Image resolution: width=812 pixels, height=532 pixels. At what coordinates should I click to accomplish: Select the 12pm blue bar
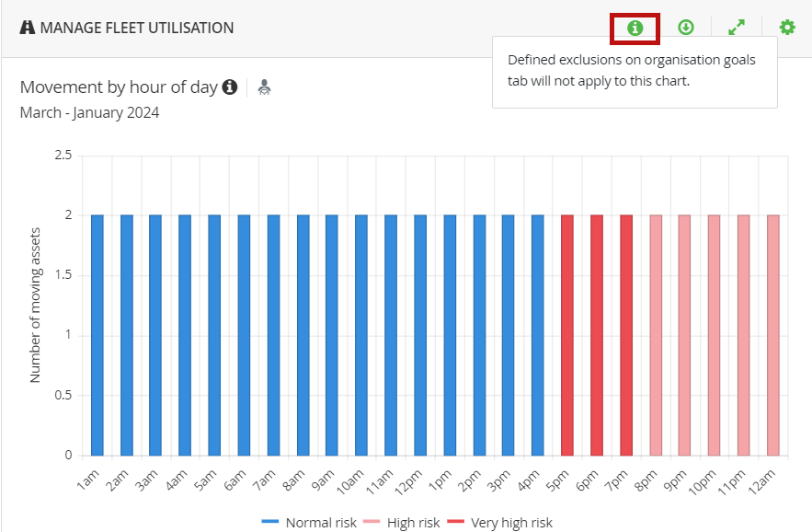pos(420,335)
